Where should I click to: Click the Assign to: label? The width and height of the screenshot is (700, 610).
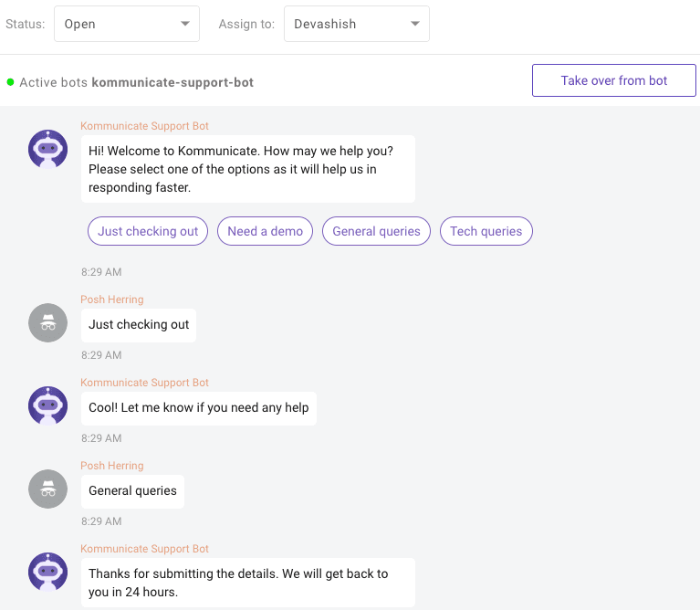(246, 24)
